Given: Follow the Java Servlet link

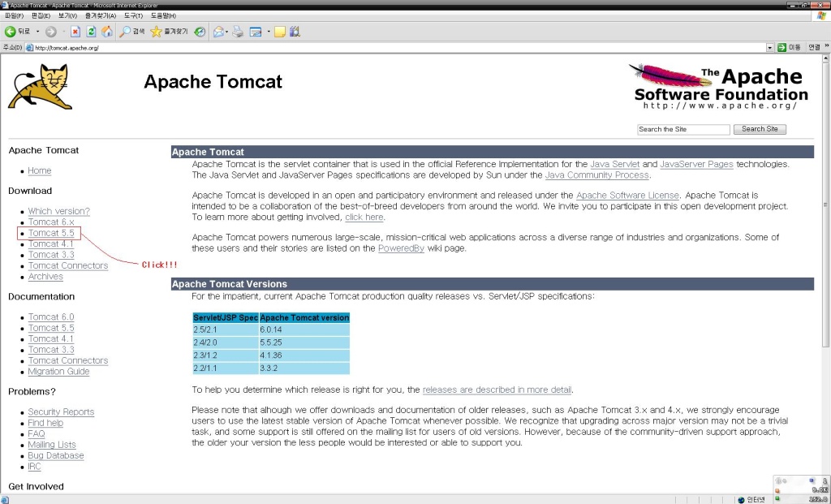Looking at the screenshot, I should coord(615,164).
